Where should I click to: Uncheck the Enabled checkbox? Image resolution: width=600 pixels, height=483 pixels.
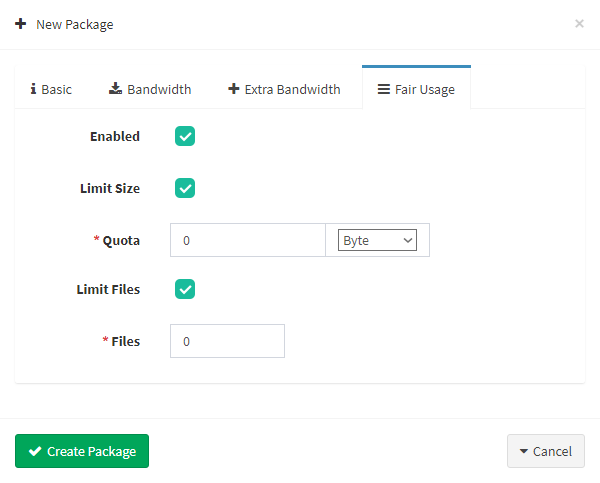185,136
